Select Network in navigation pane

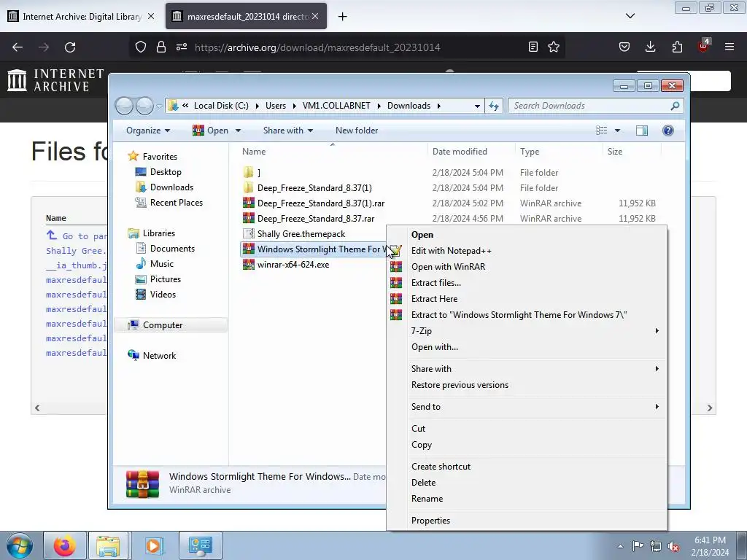click(159, 355)
